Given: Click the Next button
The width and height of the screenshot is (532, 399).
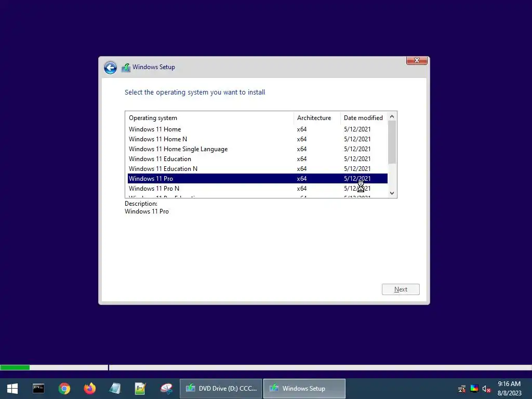Looking at the screenshot, I should click(x=401, y=289).
